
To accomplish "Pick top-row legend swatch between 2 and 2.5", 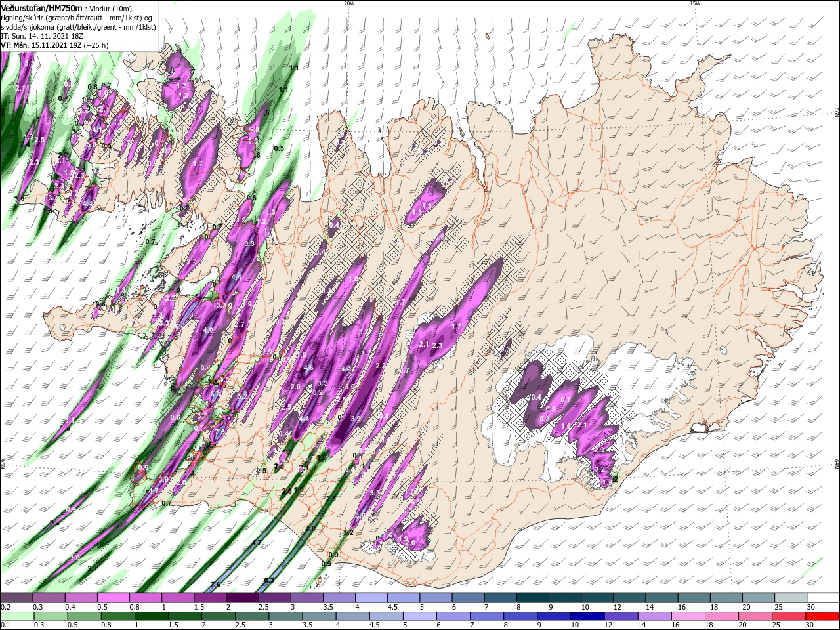I will click(242, 598).
